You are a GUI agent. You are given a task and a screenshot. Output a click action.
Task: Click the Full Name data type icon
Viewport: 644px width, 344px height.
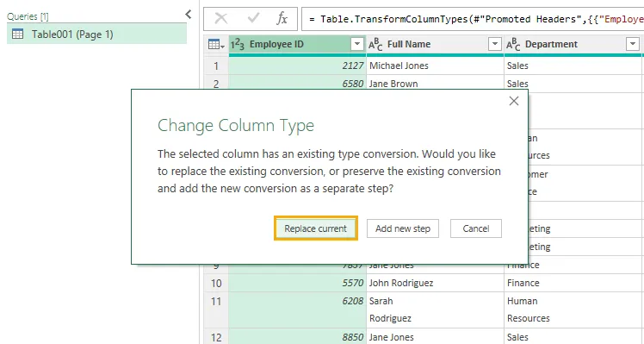tap(375, 44)
